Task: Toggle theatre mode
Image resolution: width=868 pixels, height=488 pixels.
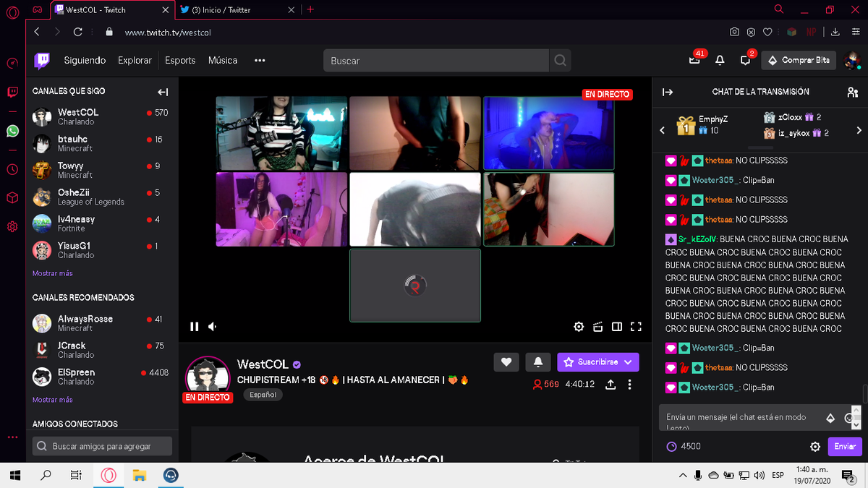Action: (x=617, y=327)
